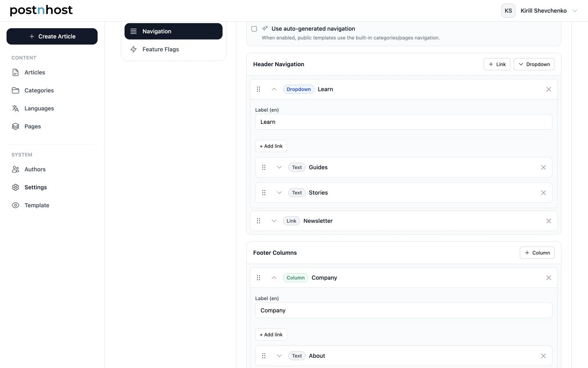Add a Dropdown to Header Navigation
The height and width of the screenshot is (368, 588).
[534, 64]
